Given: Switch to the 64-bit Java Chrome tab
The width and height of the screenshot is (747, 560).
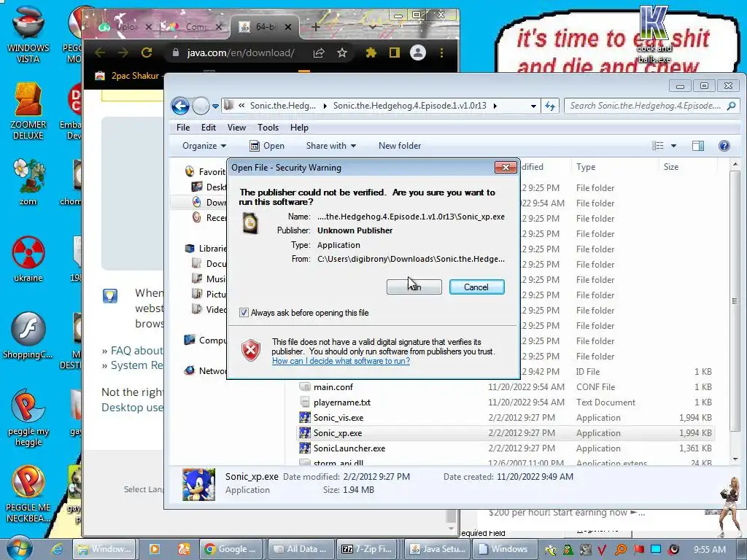Looking at the screenshot, I should point(265,27).
